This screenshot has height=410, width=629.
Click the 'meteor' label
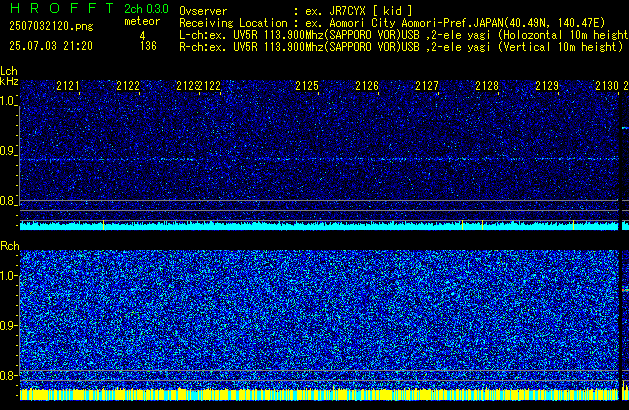click(x=142, y=21)
